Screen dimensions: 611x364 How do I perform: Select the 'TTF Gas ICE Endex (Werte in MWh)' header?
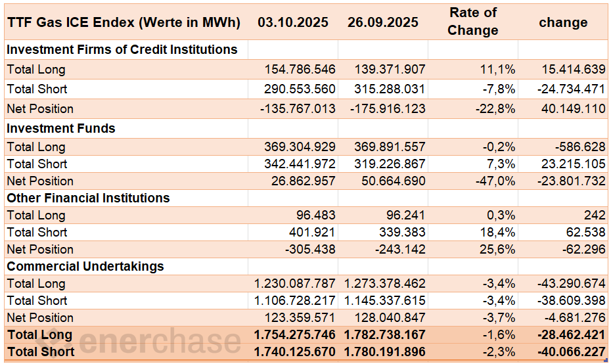click(124, 22)
